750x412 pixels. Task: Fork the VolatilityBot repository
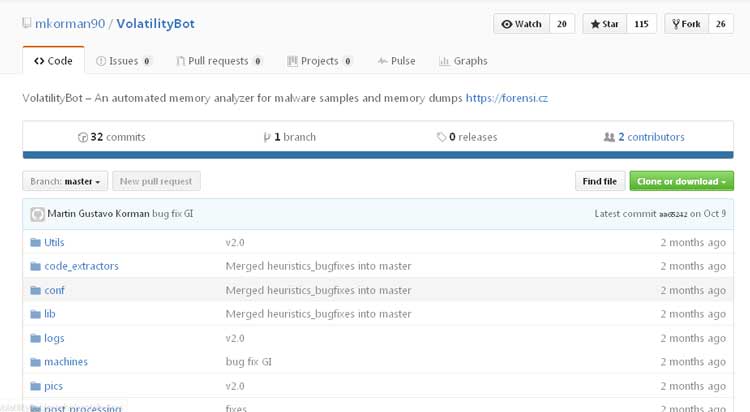click(687, 24)
